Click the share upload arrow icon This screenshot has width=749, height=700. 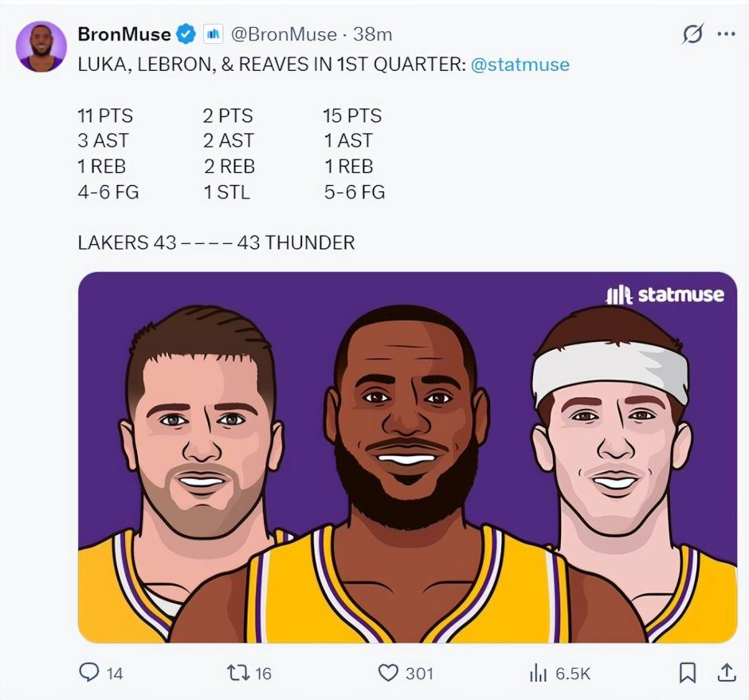point(726,673)
